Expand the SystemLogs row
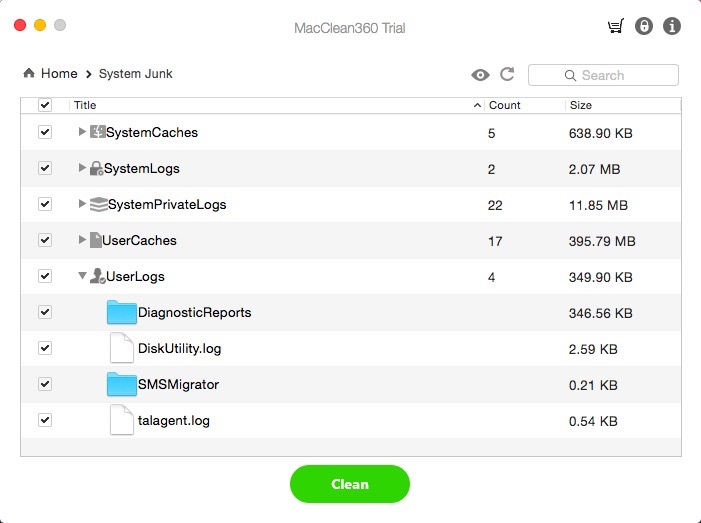 (82, 168)
